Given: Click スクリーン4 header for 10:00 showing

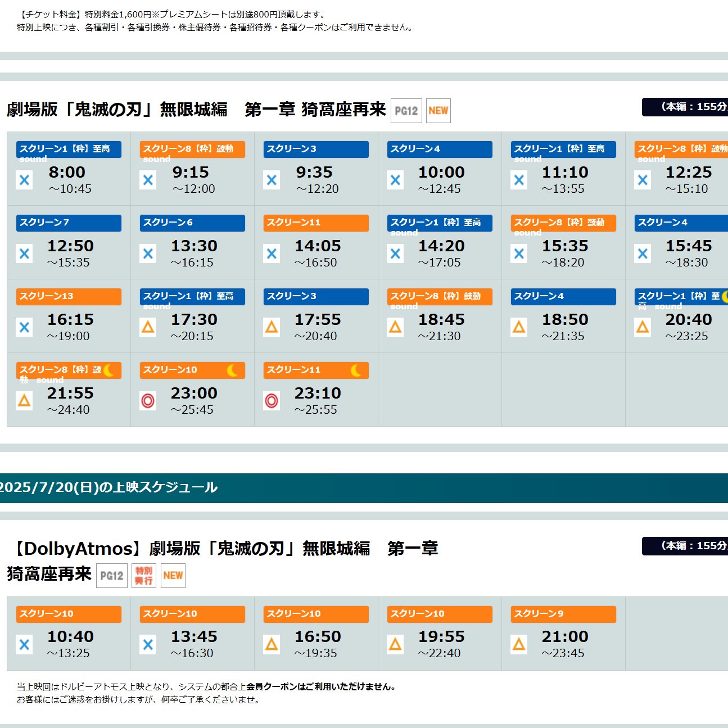Looking at the screenshot, I should coord(440,149).
